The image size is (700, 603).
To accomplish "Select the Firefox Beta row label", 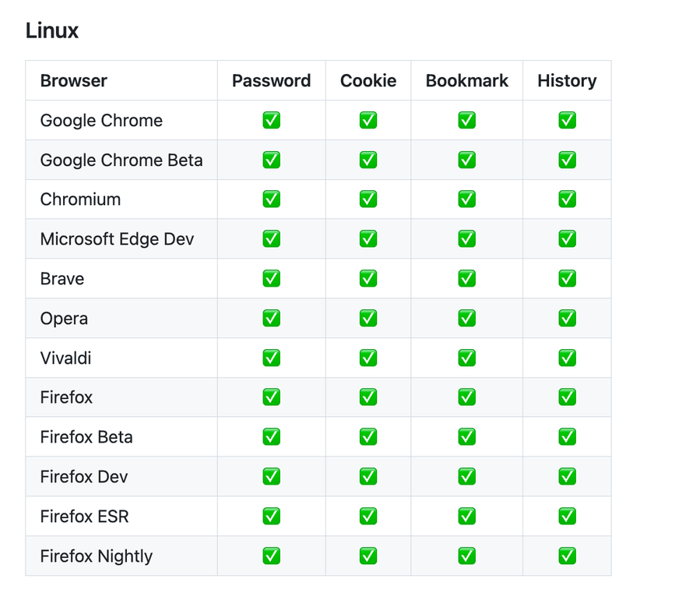I will pos(86,437).
